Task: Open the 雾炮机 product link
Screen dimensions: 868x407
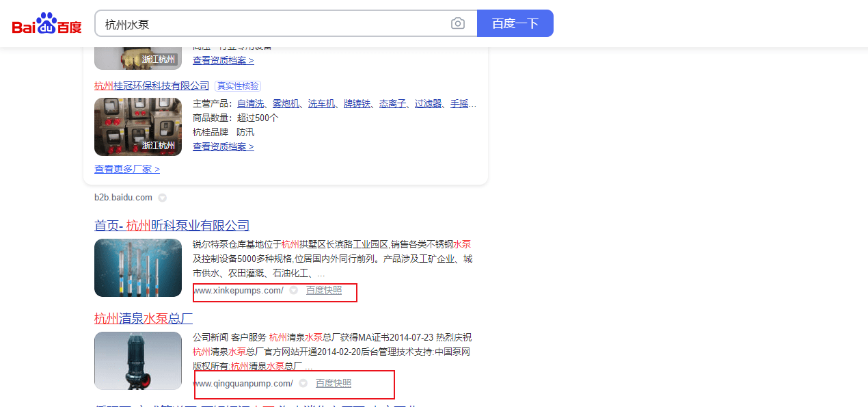Action: click(x=286, y=104)
